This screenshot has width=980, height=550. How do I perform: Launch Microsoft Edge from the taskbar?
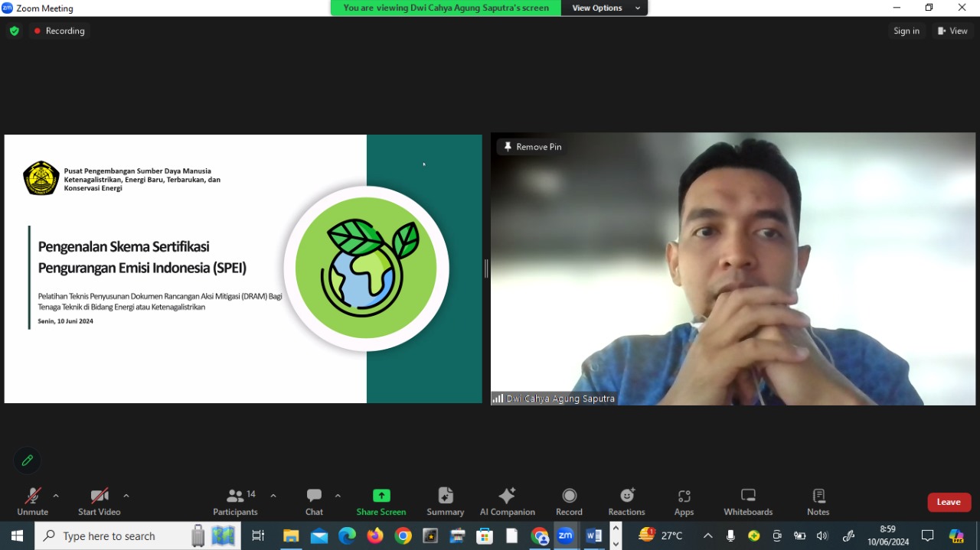(347, 536)
